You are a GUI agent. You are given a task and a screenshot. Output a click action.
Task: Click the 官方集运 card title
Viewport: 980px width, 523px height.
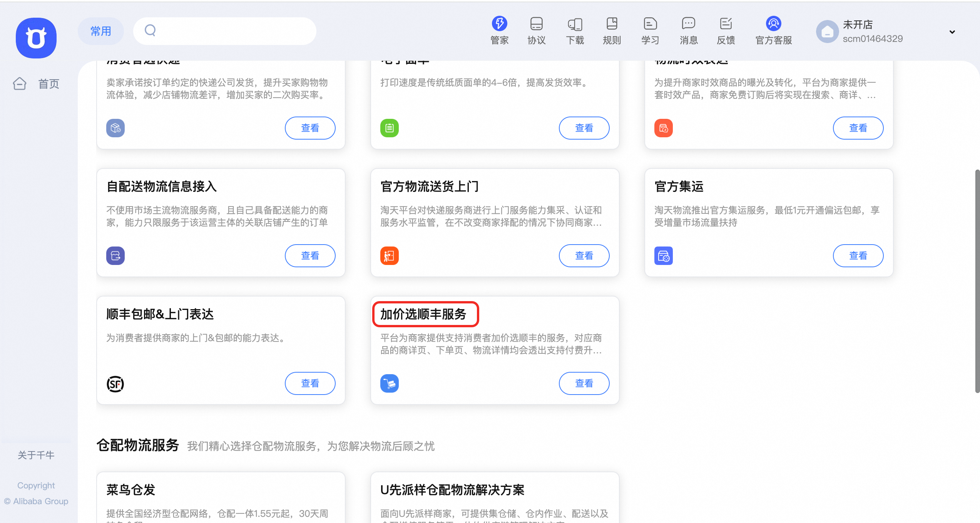point(679,187)
